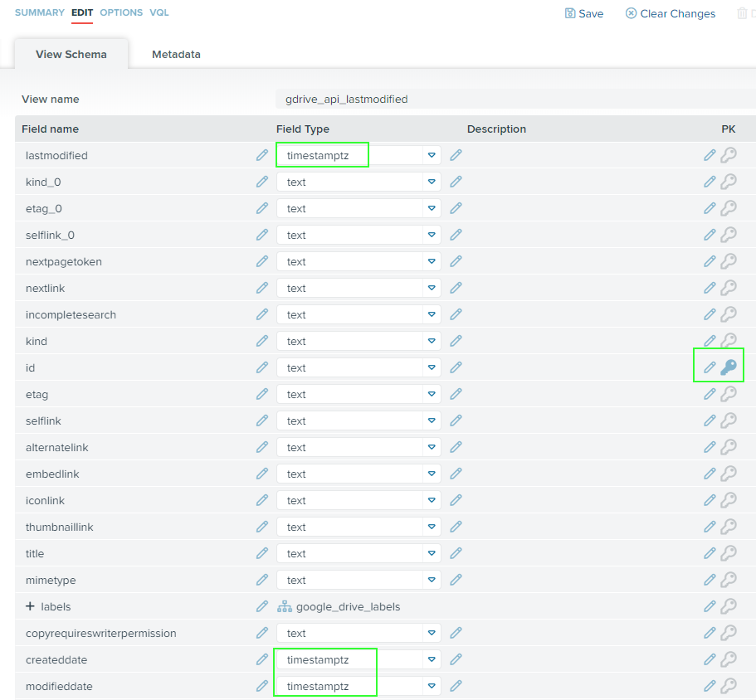Expand the labels field tree node
Screen dimensions: 756x700
point(30,606)
